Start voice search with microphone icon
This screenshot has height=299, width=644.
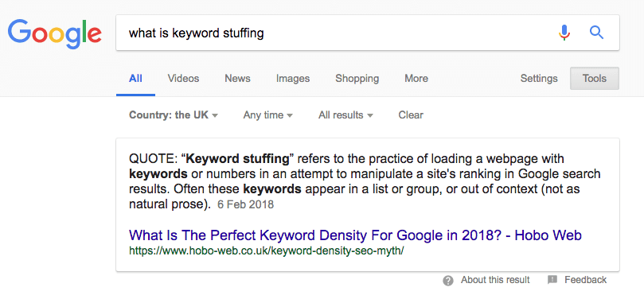click(564, 33)
